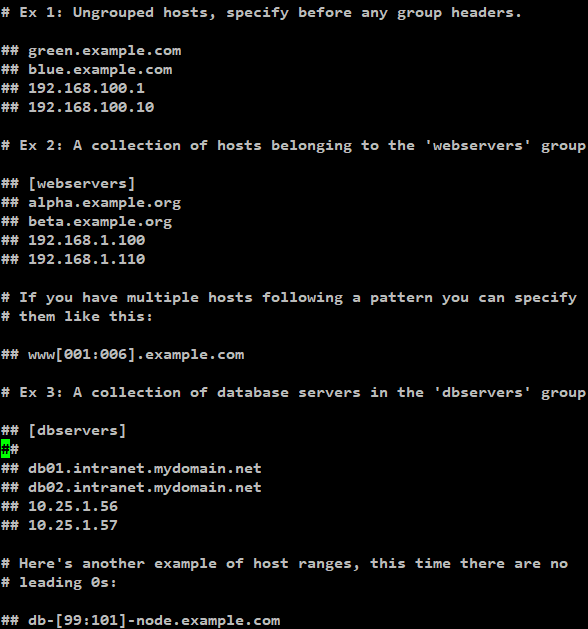Click the db-[99:101]-node.example.com line
The width and height of the screenshot is (588, 629).
140,621
